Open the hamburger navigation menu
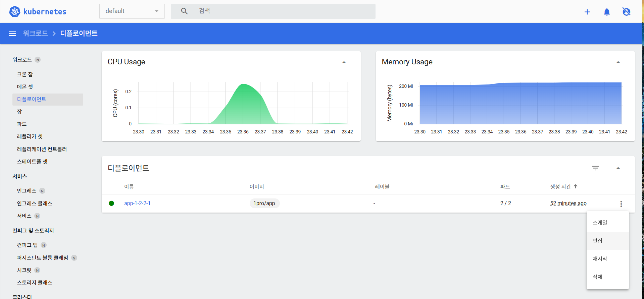The image size is (644, 299). pos(12,34)
